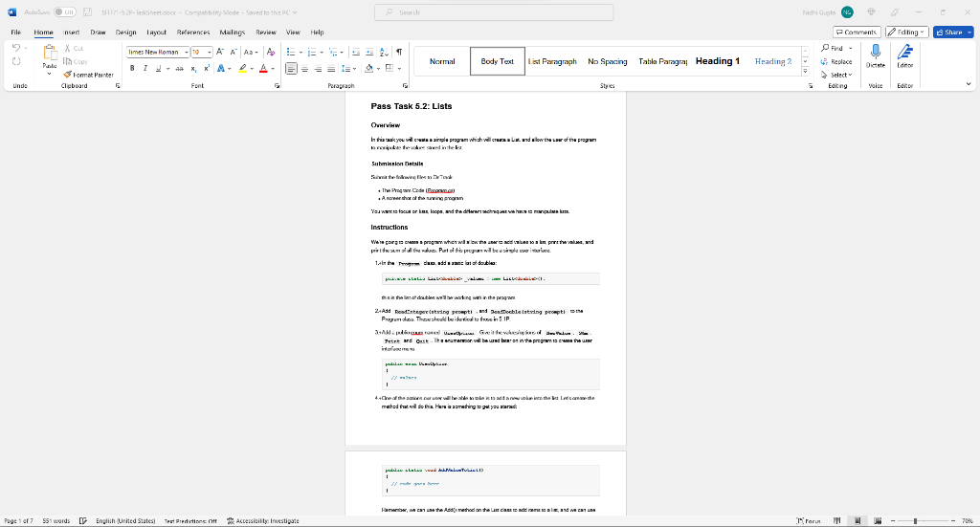Switch to Read Mode view

pyautogui.click(x=837, y=520)
